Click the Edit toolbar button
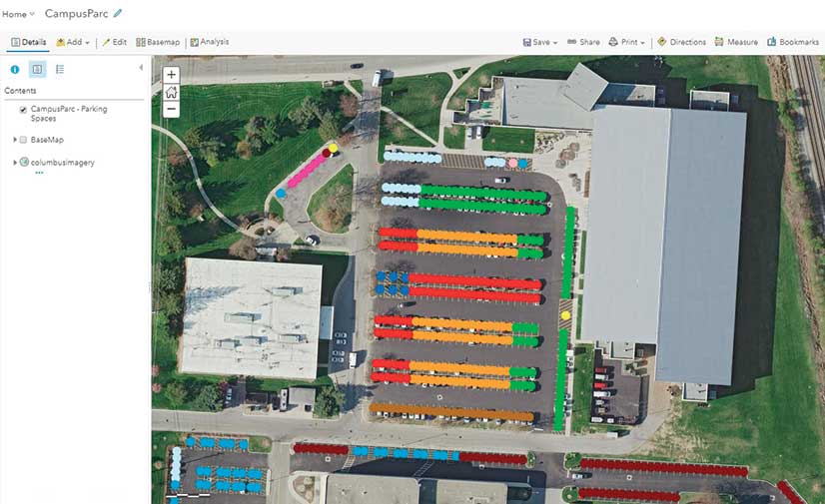 pyautogui.click(x=114, y=42)
